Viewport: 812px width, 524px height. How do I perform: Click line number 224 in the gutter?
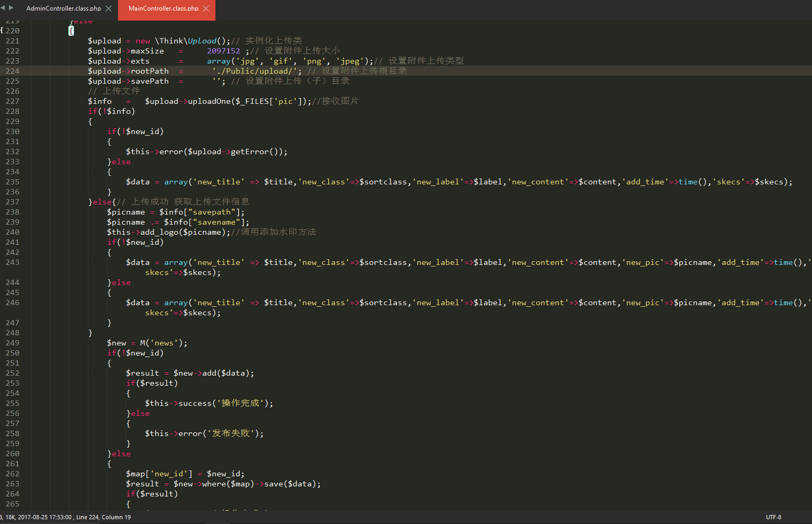(12, 71)
